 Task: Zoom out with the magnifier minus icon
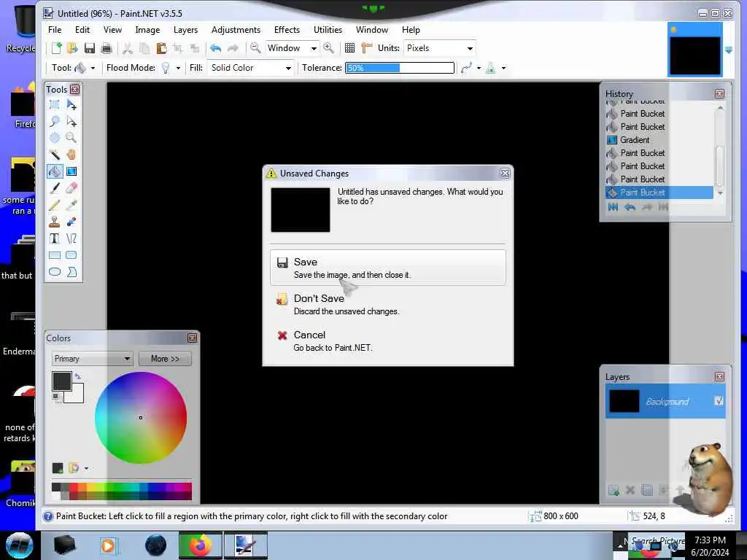pos(255,47)
